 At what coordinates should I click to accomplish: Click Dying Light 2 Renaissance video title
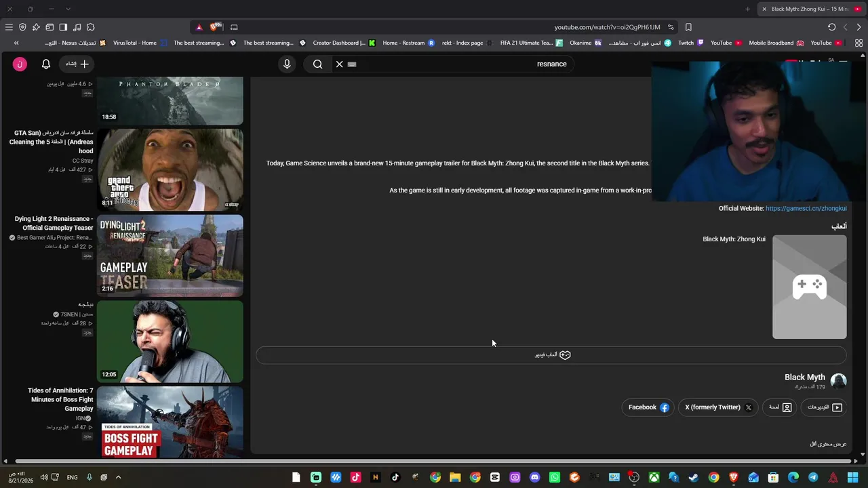click(54, 223)
